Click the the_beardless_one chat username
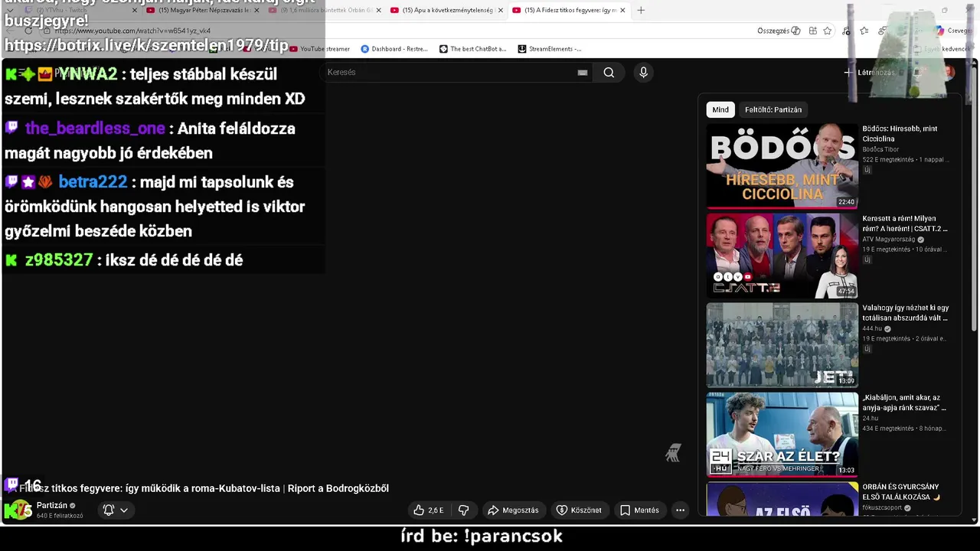Screen dimensions: 980x551 [x=95, y=129]
